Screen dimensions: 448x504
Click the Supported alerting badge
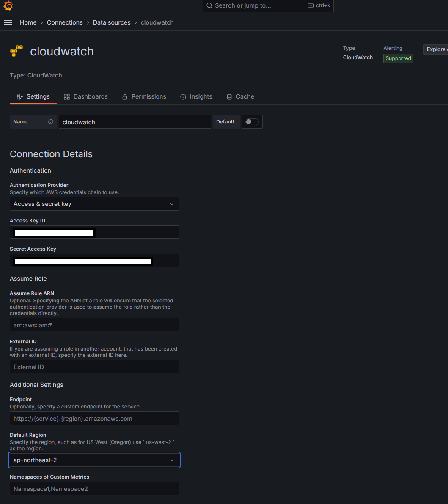tap(398, 58)
